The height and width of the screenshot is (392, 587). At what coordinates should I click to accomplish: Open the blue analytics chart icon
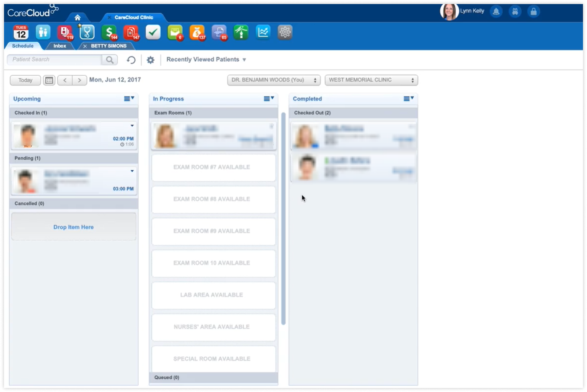pos(263,32)
